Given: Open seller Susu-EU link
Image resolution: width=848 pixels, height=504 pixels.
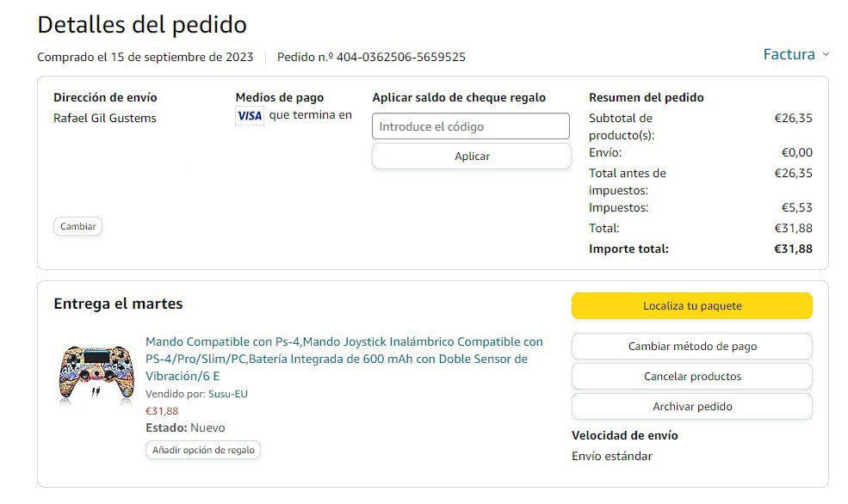Looking at the screenshot, I should coord(227,394).
